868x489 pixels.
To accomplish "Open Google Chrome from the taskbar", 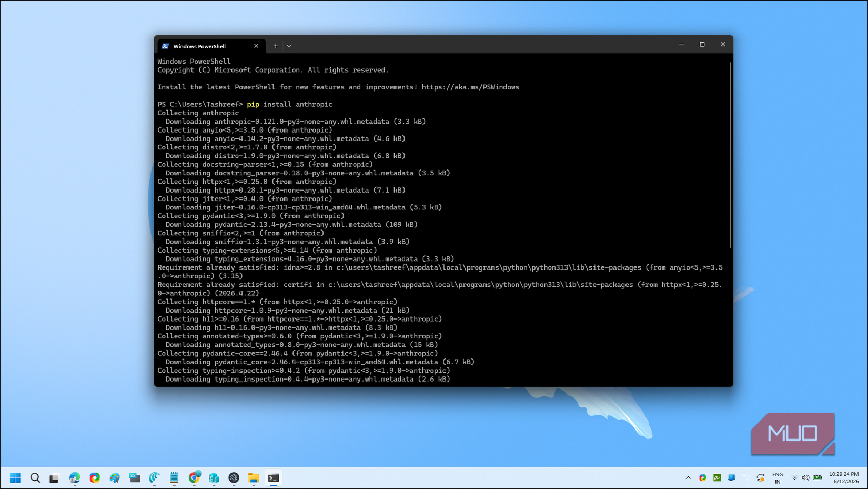I will (194, 477).
